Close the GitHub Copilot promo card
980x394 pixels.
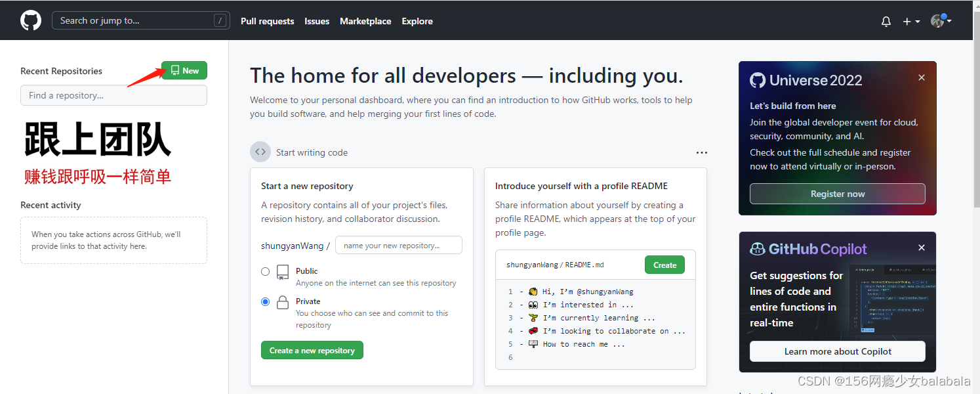(921, 248)
